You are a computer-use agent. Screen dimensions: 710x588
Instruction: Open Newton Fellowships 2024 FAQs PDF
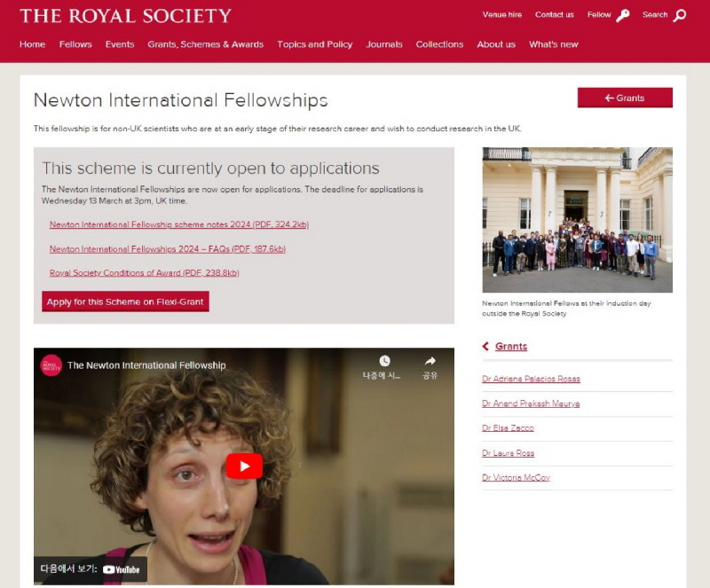tap(168, 249)
